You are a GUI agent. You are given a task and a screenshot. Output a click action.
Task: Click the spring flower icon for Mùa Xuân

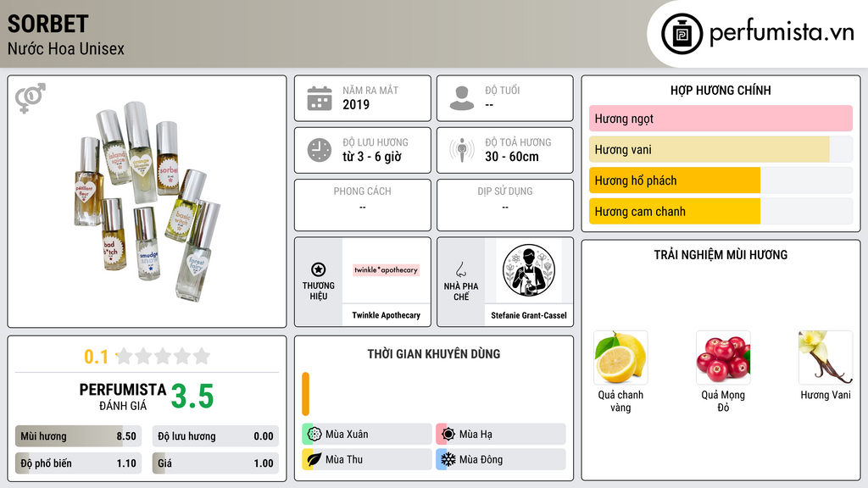pyautogui.click(x=314, y=435)
